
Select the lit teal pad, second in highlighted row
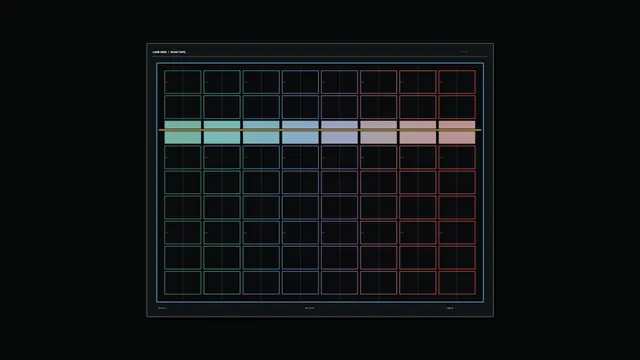pos(222,132)
